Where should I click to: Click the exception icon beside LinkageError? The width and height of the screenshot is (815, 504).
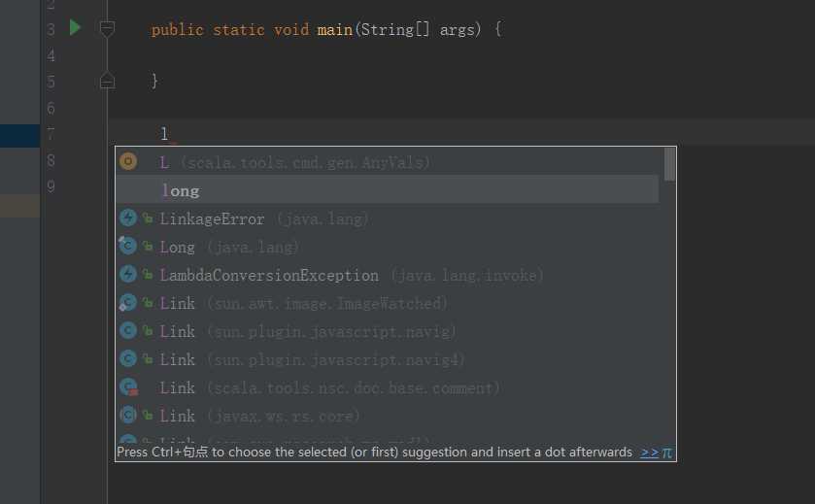click(127, 218)
